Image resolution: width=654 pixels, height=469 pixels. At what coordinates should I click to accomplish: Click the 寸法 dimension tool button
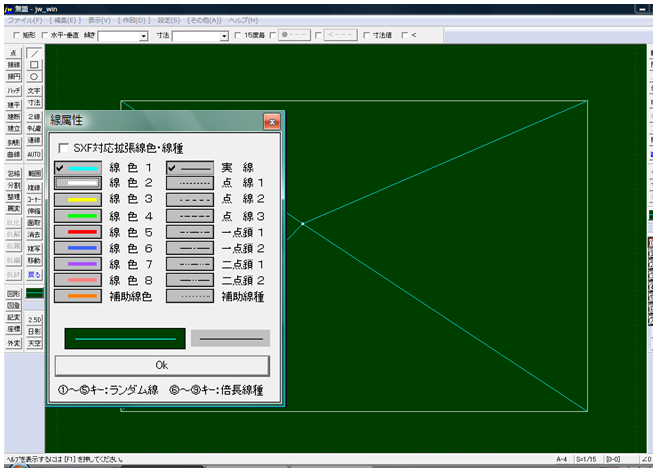[34, 102]
